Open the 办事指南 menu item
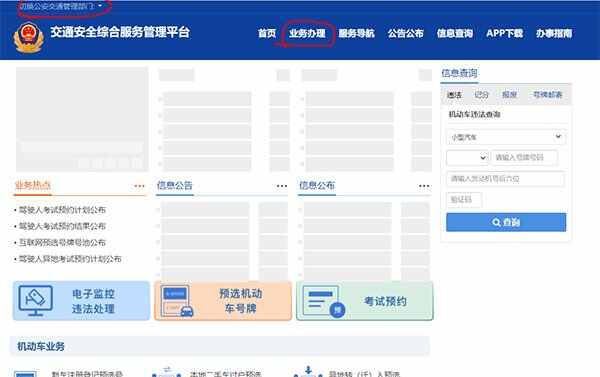This screenshot has height=377, width=600. [x=554, y=33]
